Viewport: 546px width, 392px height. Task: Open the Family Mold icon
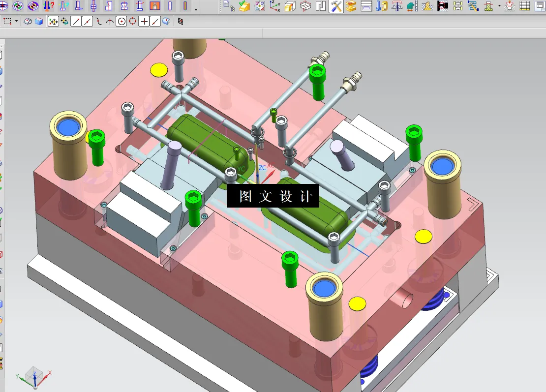[259, 5]
